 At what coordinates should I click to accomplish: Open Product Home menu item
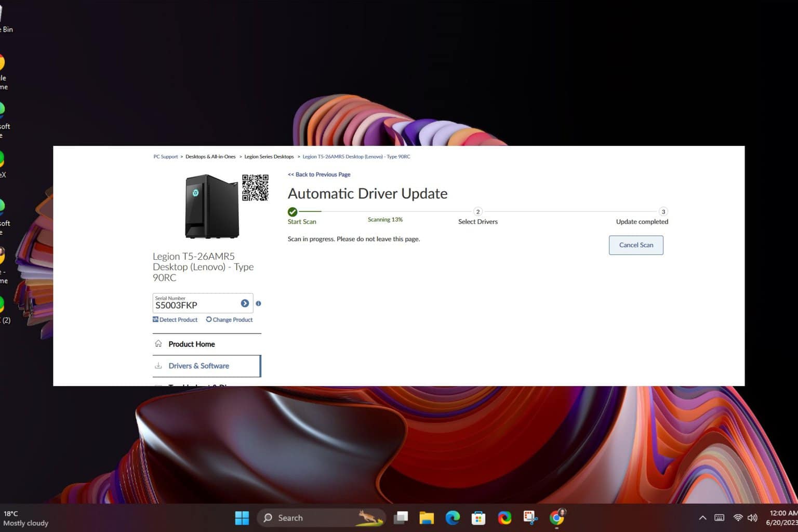(x=207, y=344)
